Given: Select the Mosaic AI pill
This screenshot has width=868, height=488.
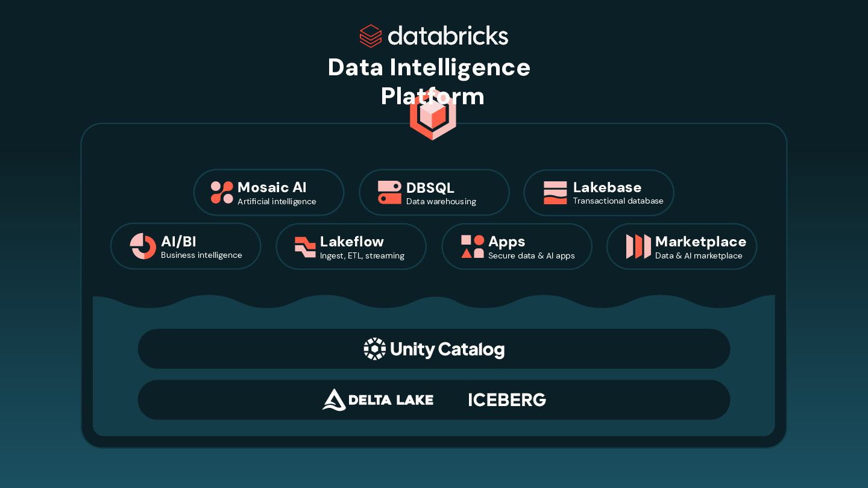Looking at the screenshot, I should [269, 193].
